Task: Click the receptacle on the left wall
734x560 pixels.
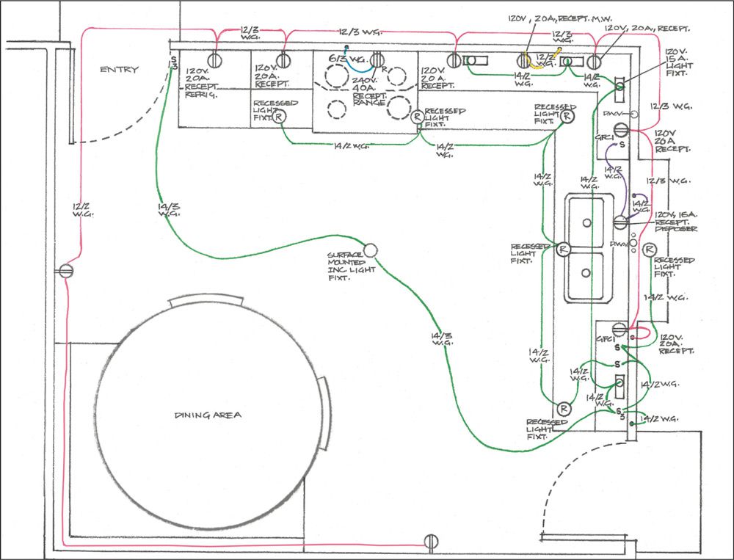Action: 66,271
